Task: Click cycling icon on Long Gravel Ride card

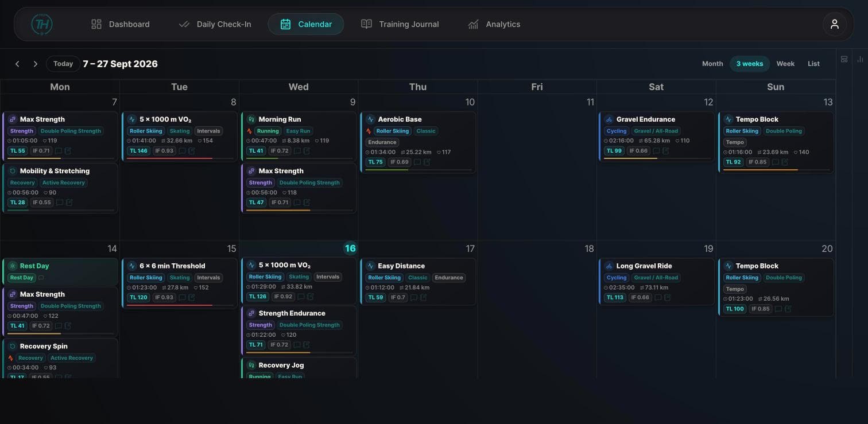Action: (609, 266)
